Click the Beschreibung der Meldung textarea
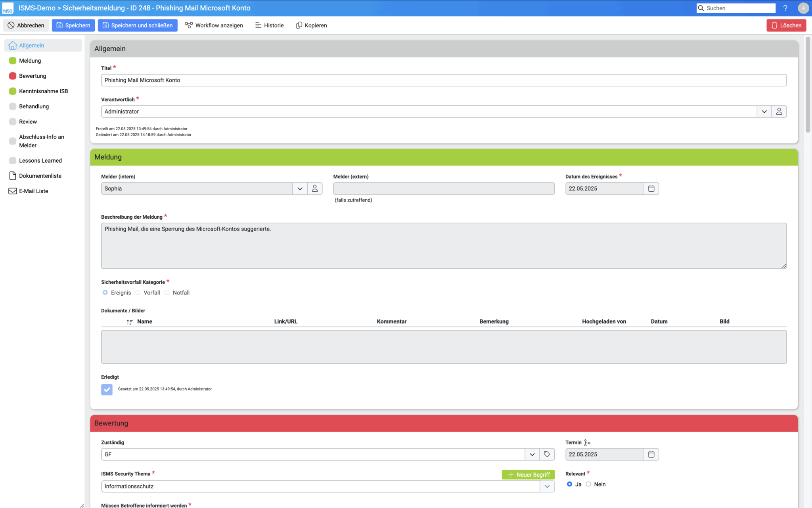The image size is (812, 508). (x=444, y=246)
